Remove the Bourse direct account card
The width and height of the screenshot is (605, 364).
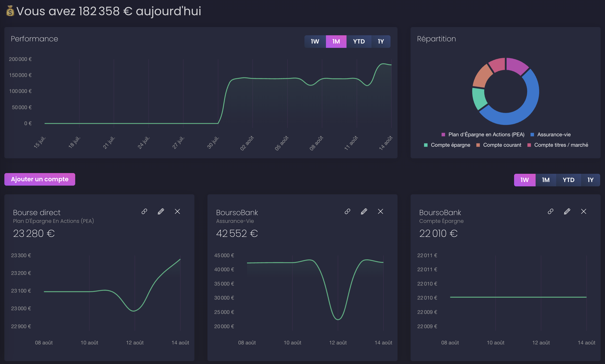pos(177,211)
